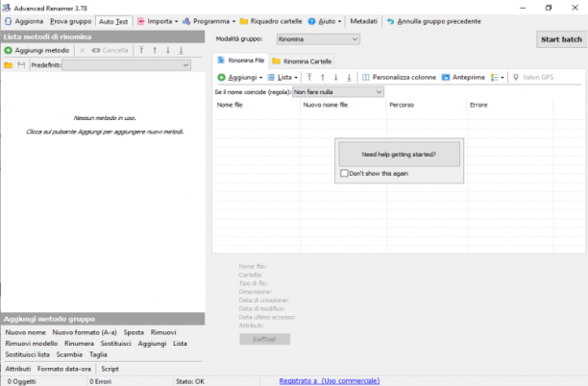Image resolution: width=588 pixels, height=386 pixels.
Task: Move file to top arrow in file list toolbar
Action: pyautogui.click(x=309, y=77)
